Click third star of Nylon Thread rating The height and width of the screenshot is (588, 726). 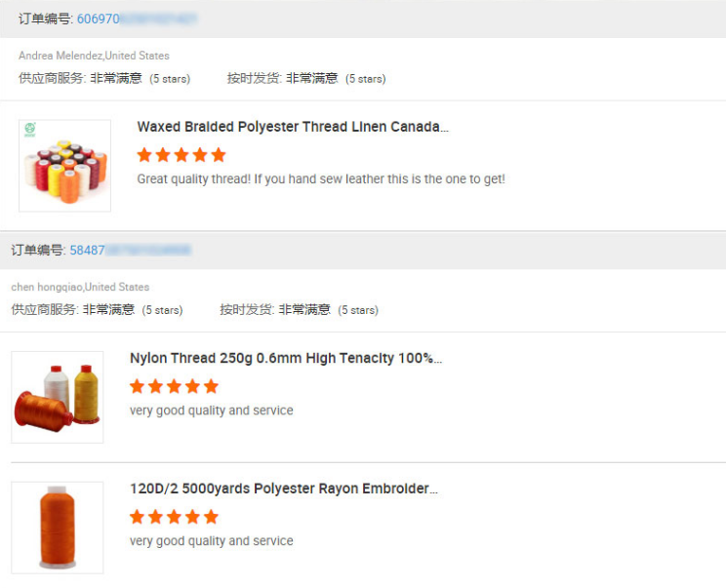174,386
